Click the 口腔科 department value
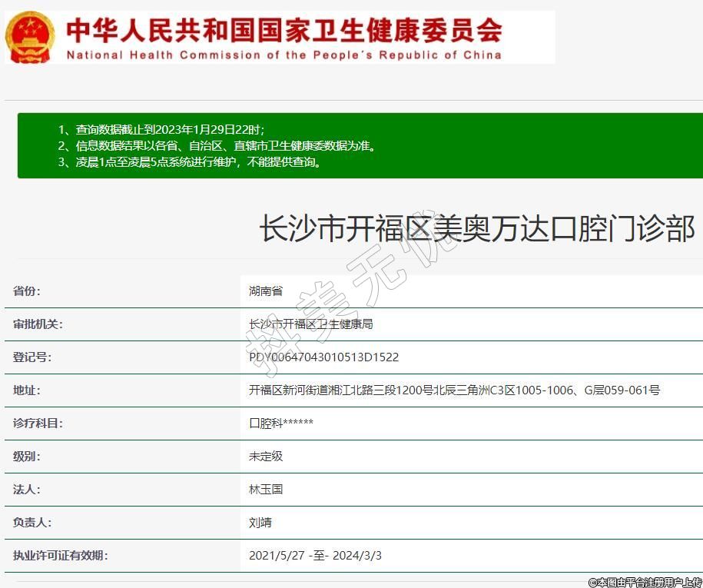The height and width of the screenshot is (588, 703). pos(281,424)
